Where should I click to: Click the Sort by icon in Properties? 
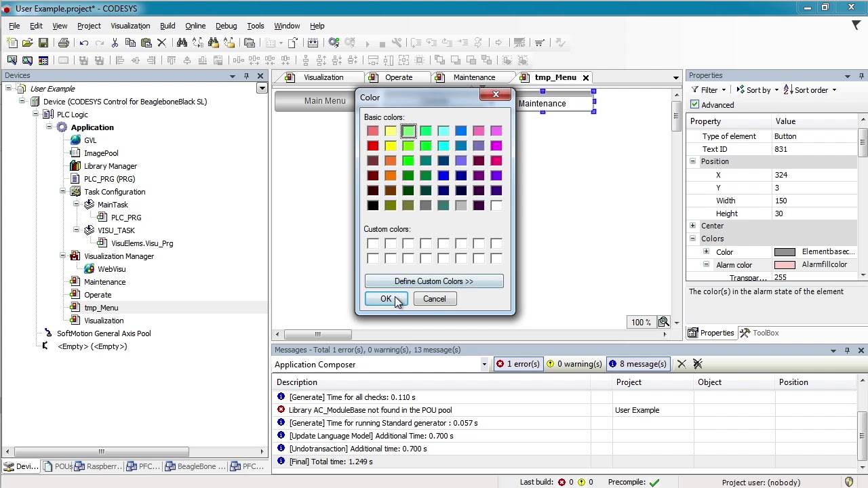coord(740,89)
